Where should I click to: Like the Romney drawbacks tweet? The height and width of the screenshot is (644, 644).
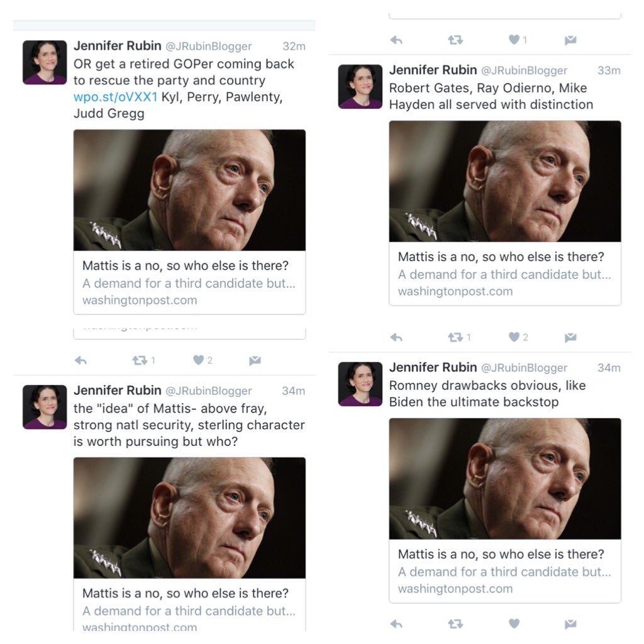coord(514,624)
